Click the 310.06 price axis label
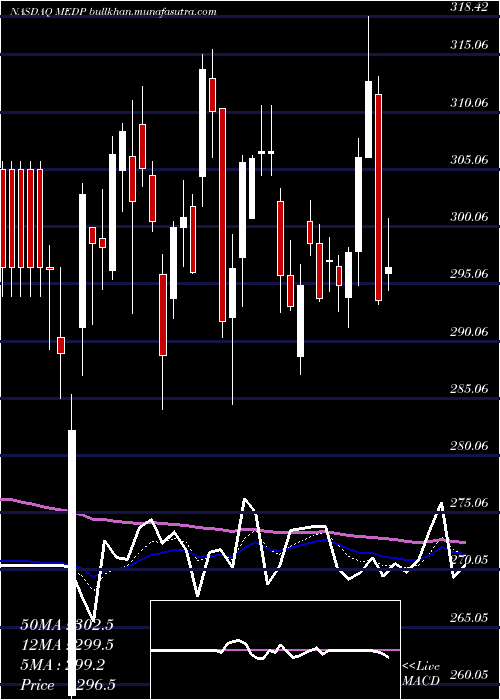Image resolution: width=500 pixels, height=700 pixels. [471, 104]
